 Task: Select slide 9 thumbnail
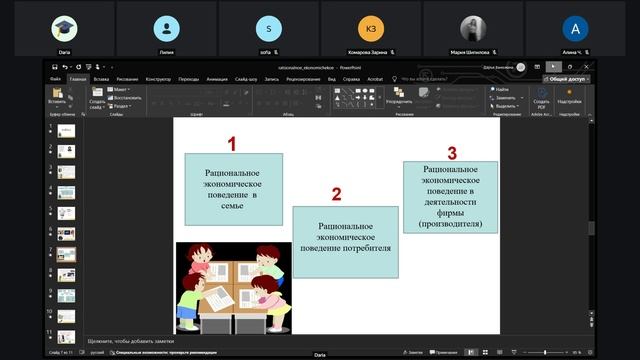[x=66, y=296]
